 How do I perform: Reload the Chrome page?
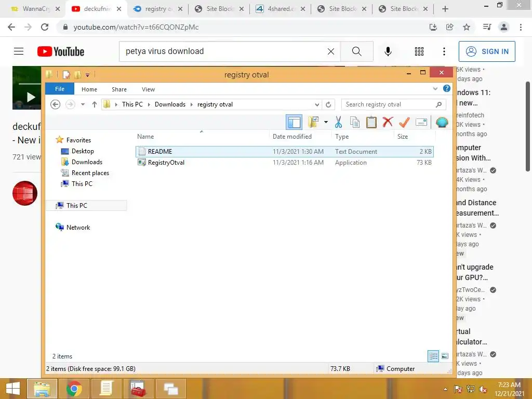(45, 27)
